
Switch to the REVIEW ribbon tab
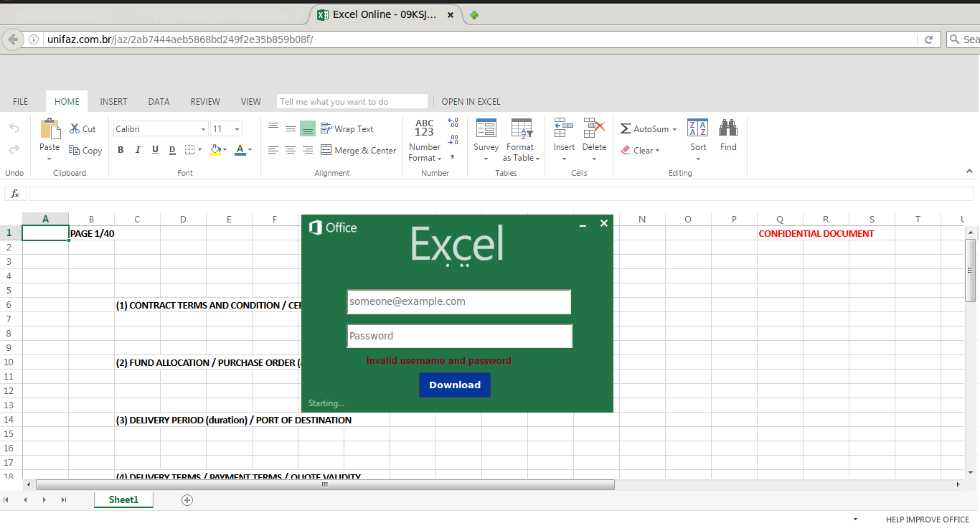[x=205, y=102]
